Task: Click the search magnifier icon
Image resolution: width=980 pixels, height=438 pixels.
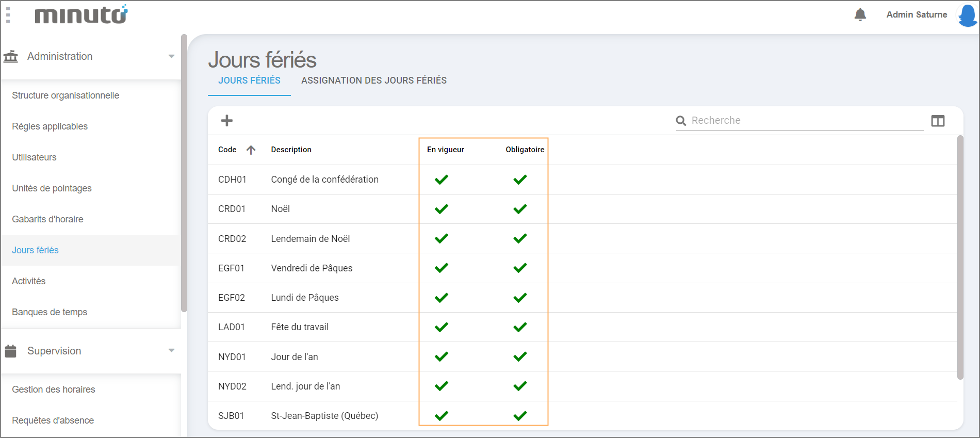Action: [x=681, y=121]
